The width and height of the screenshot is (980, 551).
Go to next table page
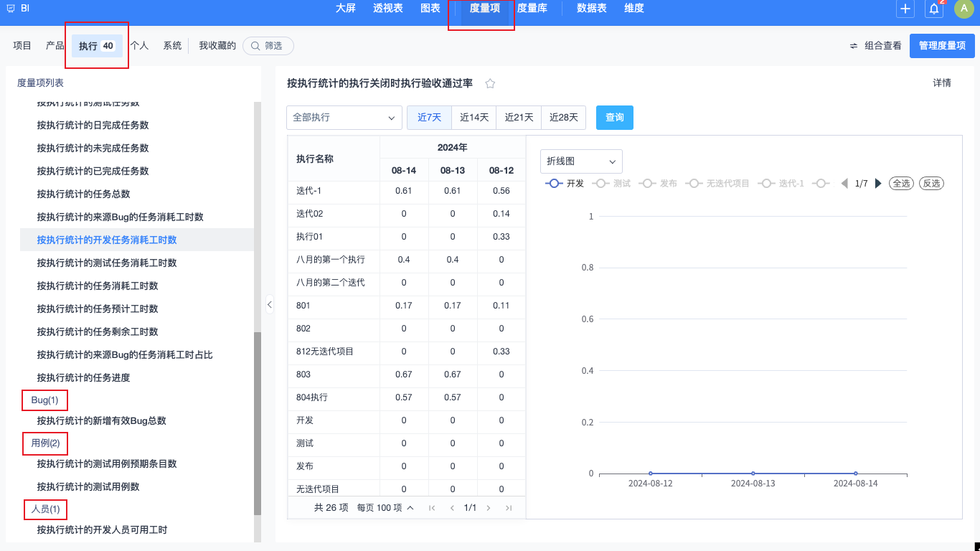(489, 508)
